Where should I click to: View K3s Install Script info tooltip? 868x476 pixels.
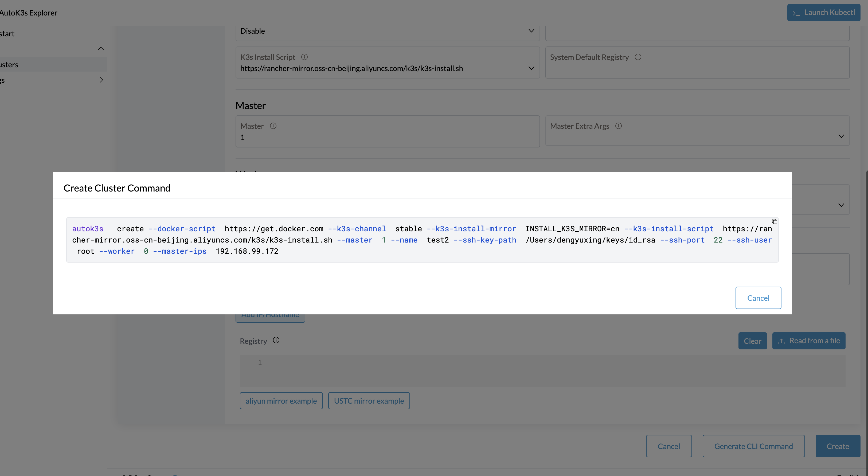coord(304,57)
